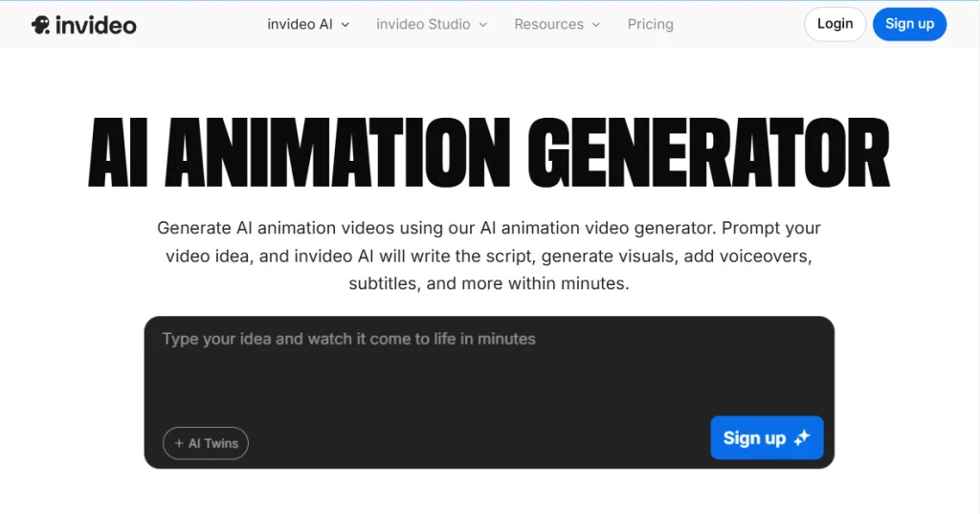Click the Login button
Viewport: 980px width, 514px height.
click(x=835, y=24)
